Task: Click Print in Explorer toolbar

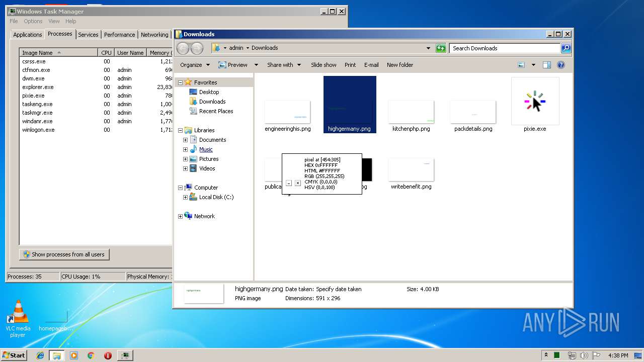Action: click(x=350, y=65)
